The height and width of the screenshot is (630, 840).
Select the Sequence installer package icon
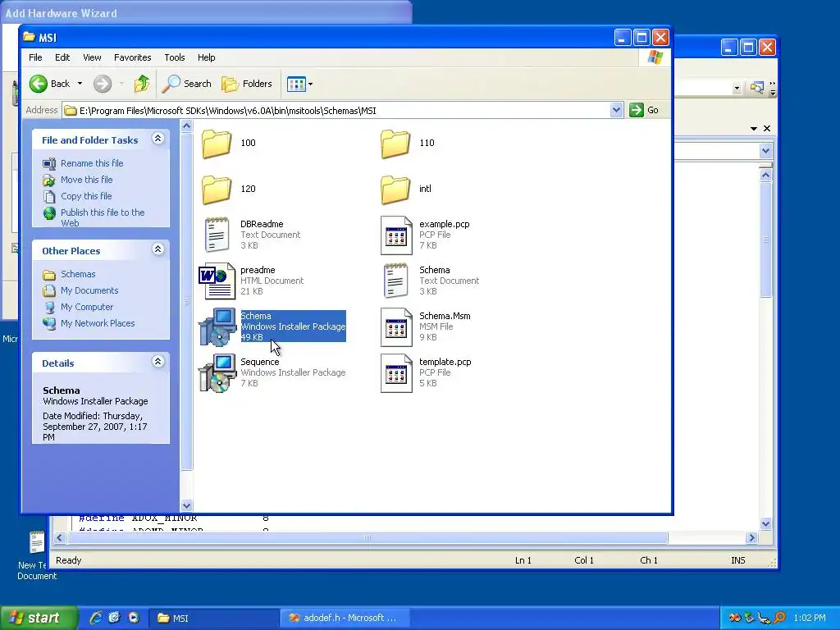pyautogui.click(x=217, y=373)
